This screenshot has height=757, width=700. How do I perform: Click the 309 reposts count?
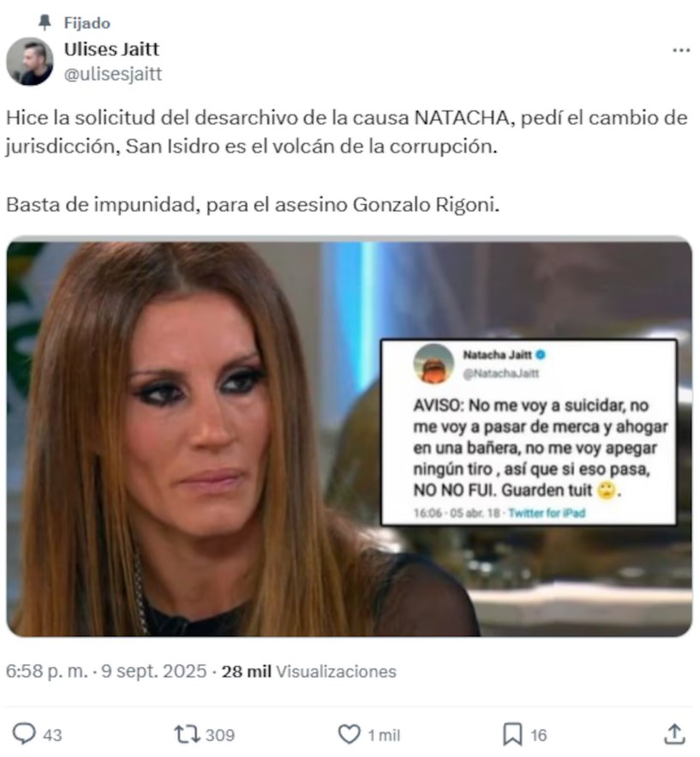pyautogui.click(x=220, y=736)
